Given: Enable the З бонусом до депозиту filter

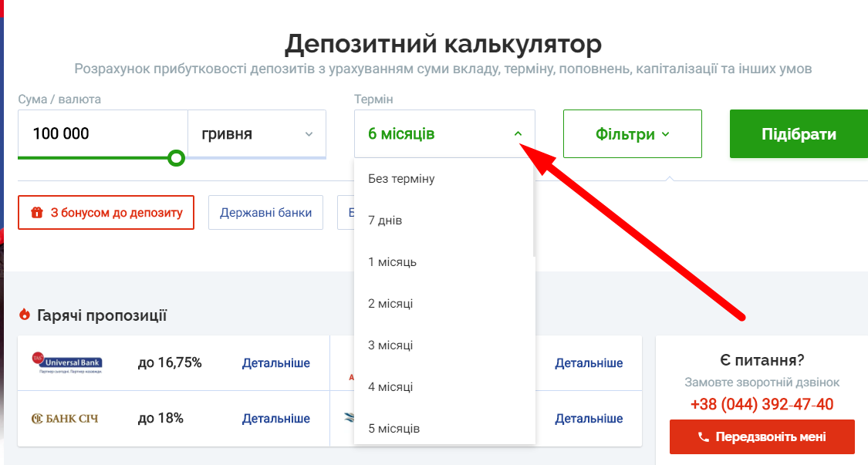Looking at the screenshot, I should (x=106, y=213).
